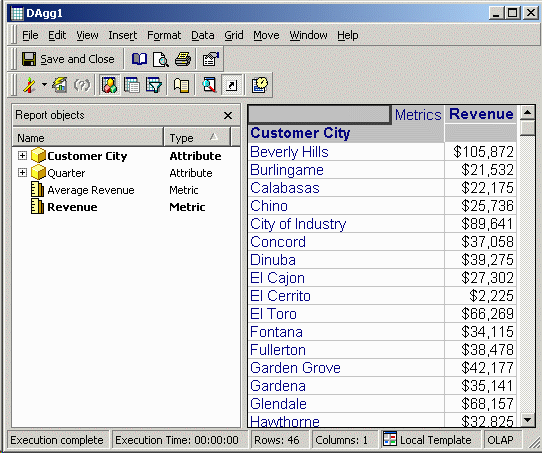Click the open book toolbar icon
The width and height of the screenshot is (542, 453).
point(139,59)
